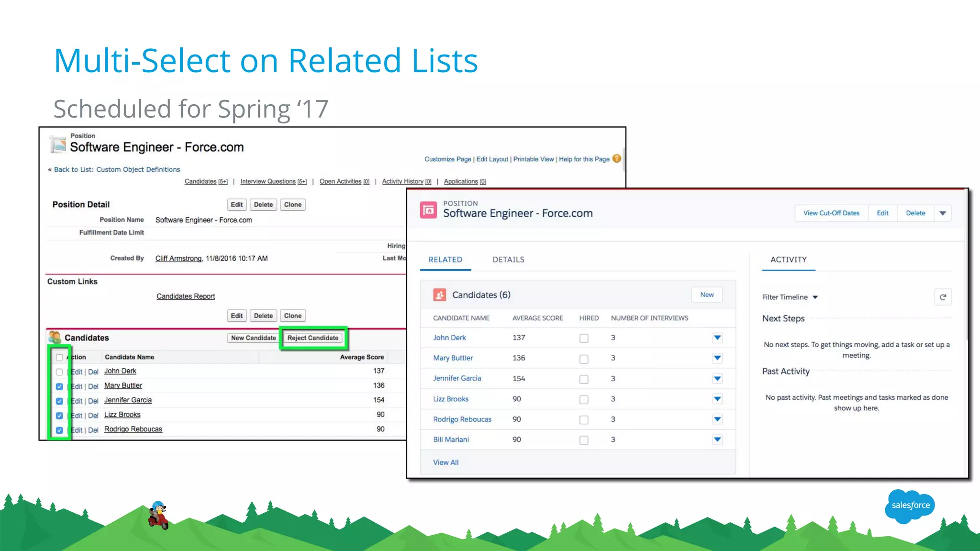Click top Edit button in Position Detail
The image size is (980, 551).
236,205
